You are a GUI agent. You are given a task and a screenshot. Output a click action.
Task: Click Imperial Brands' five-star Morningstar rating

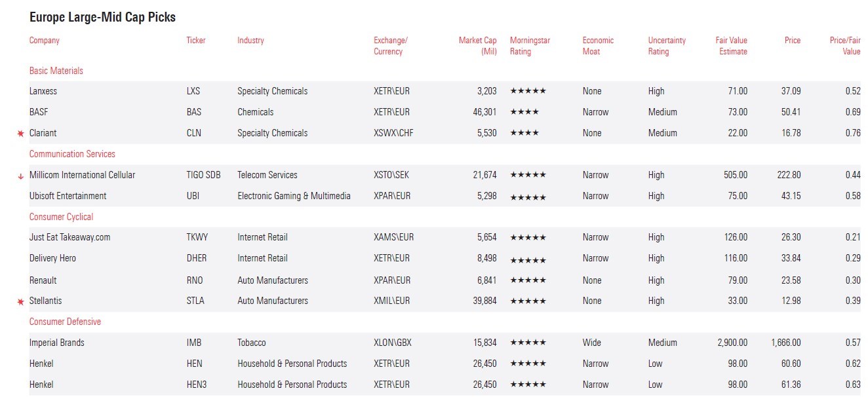coord(528,343)
